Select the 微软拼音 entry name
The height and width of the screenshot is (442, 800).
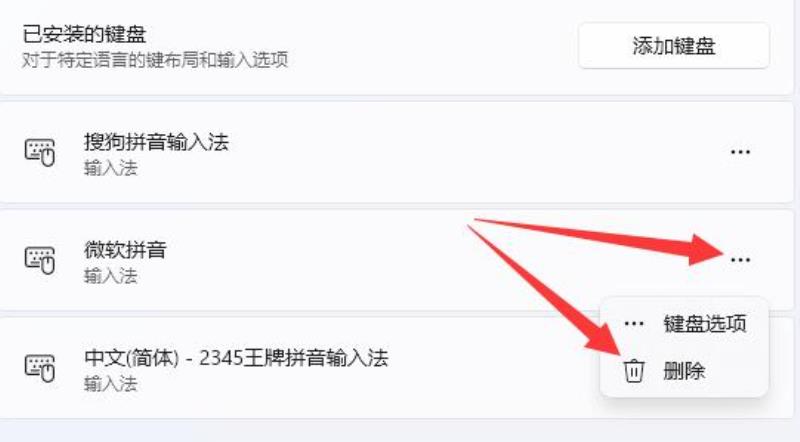point(125,250)
